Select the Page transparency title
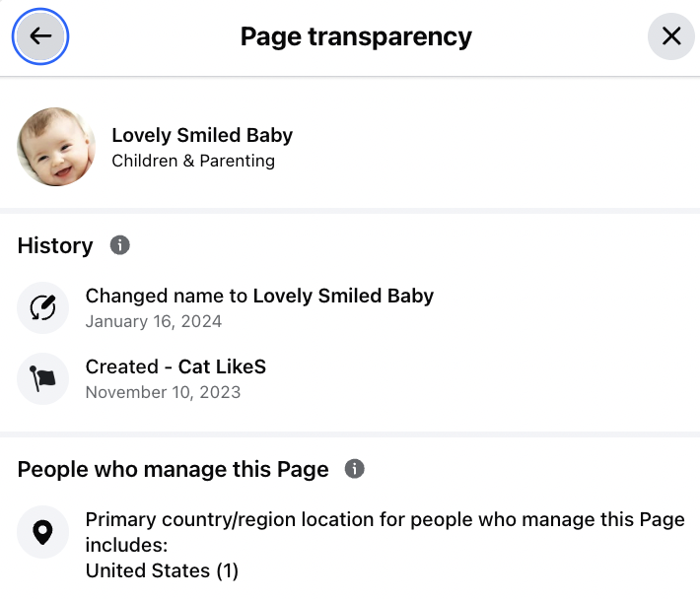Viewport: 700px width, 599px height. click(x=356, y=36)
